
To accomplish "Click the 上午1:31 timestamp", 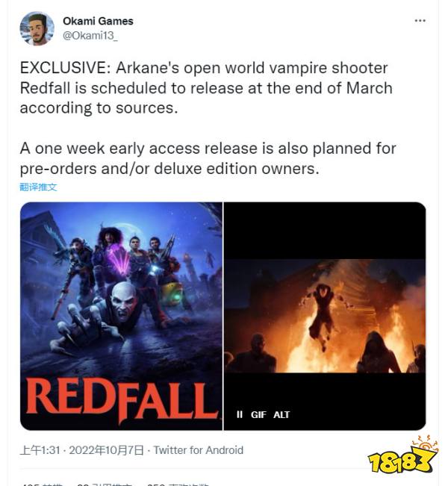I will [40, 450].
